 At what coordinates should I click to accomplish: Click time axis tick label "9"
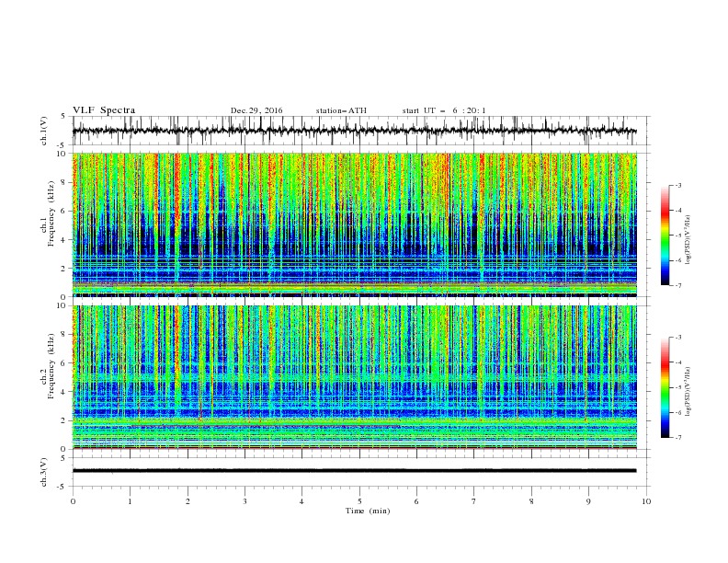(x=588, y=501)
